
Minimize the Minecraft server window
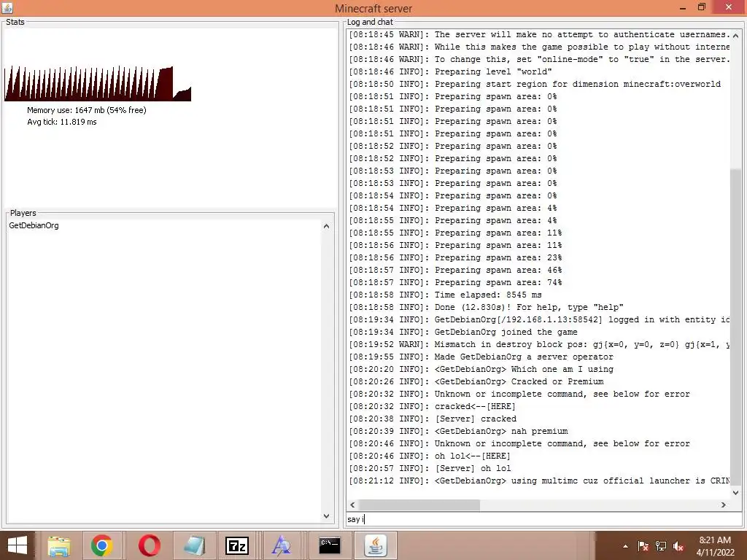[682, 7]
